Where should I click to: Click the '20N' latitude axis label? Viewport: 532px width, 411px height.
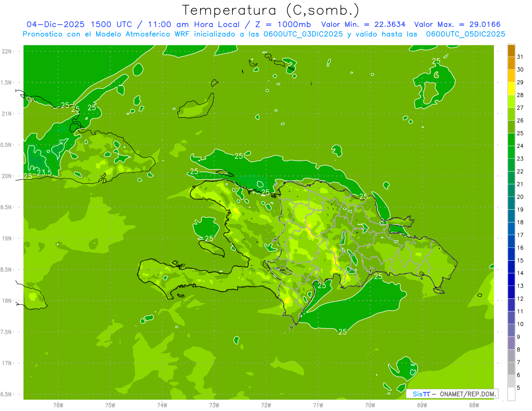[x=7, y=176]
